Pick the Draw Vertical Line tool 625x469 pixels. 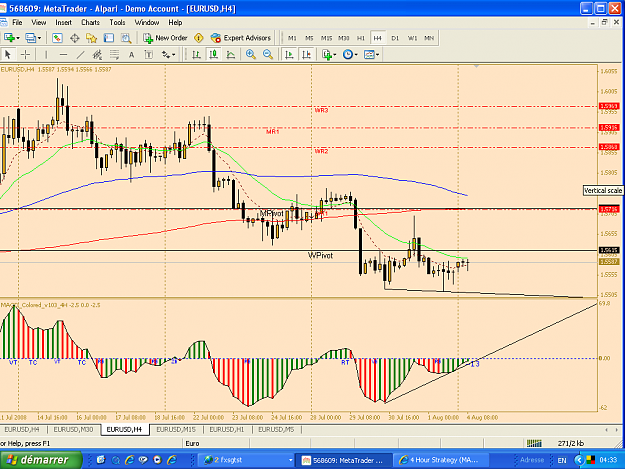(46, 55)
